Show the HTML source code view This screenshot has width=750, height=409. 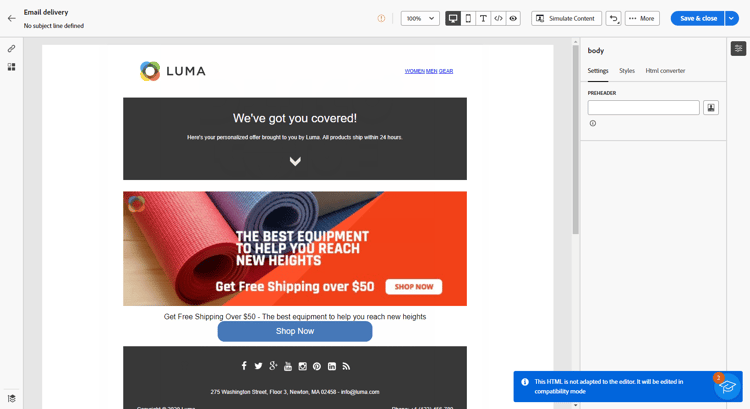tap(498, 18)
